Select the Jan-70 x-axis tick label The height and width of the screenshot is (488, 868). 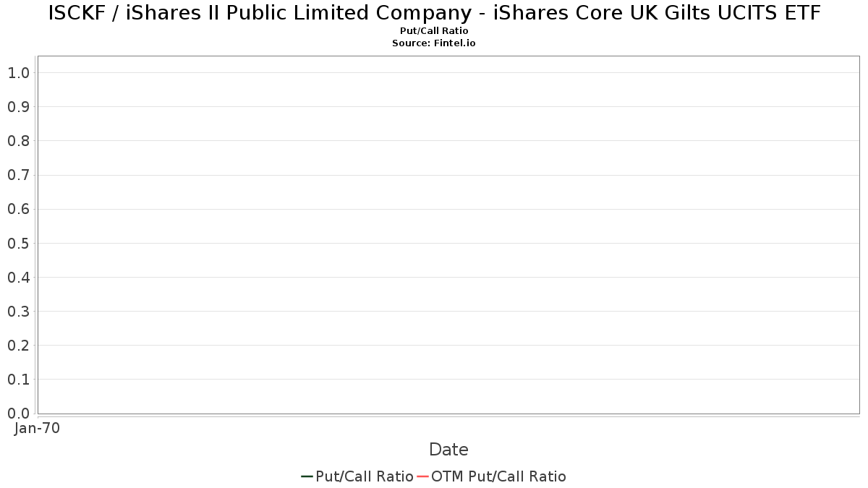[x=37, y=428]
